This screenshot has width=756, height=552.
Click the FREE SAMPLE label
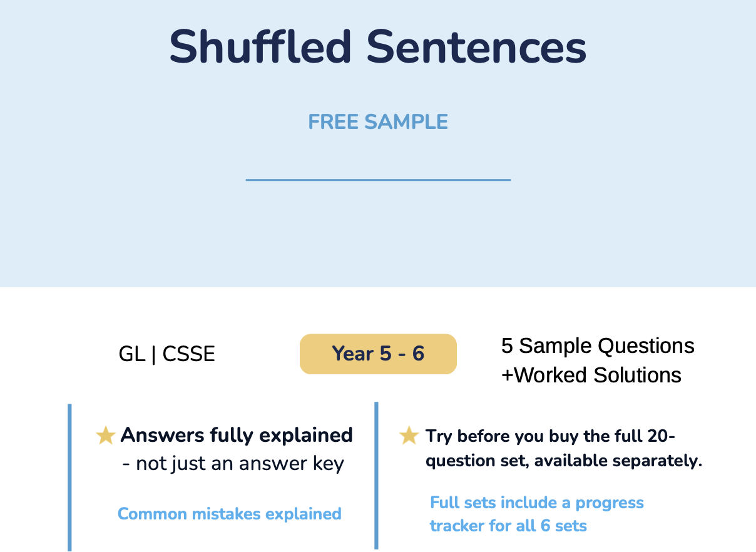click(378, 121)
